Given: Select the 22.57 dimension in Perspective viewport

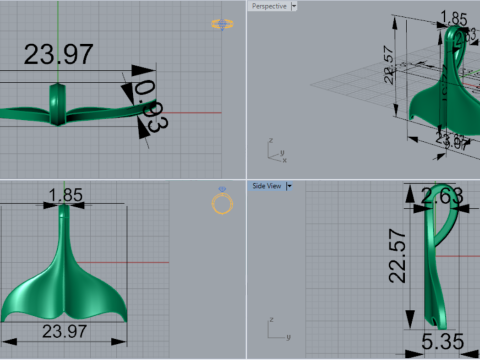Looking at the screenshot, I should coord(389,65).
